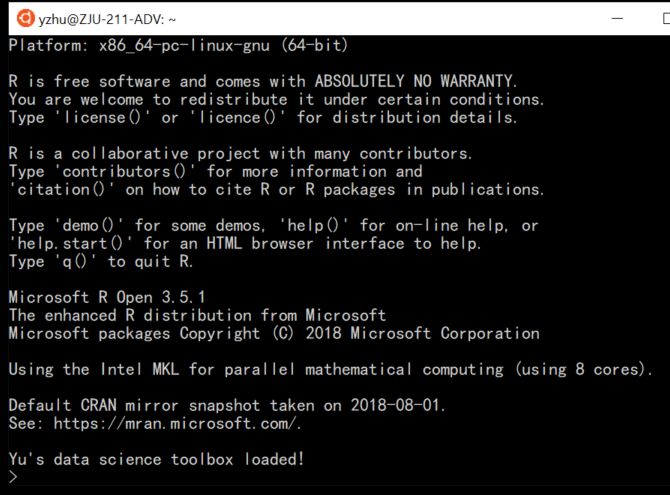Maximize the terminal window
Viewport: 670px width, 495px height.
pyautogui.click(x=662, y=18)
